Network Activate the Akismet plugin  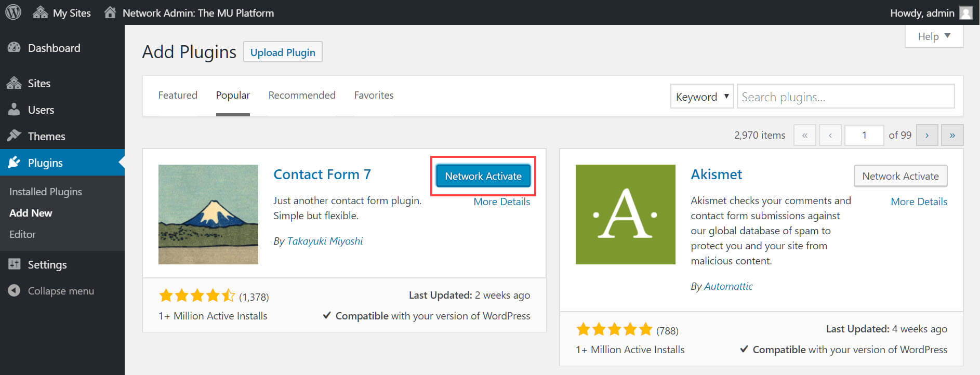[900, 176]
